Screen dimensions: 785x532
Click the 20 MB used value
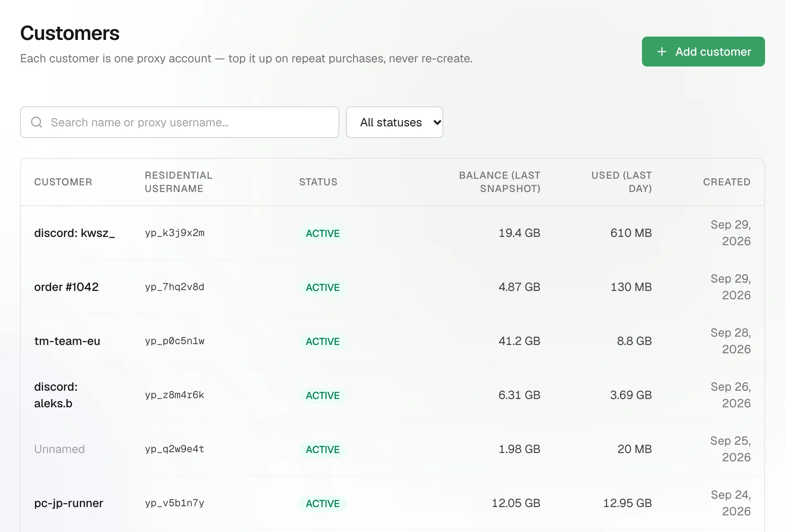click(x=634, y=449)
